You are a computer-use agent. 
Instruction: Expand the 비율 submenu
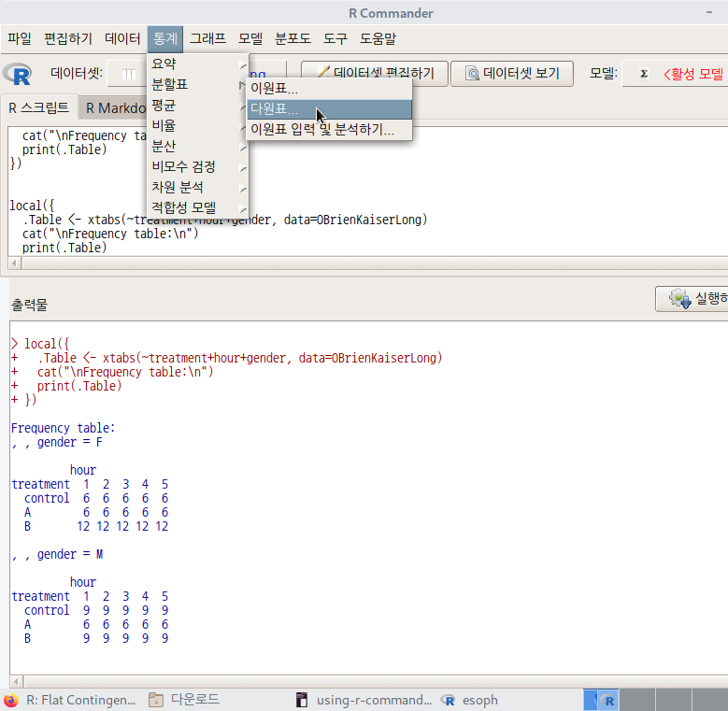pos(198,126)
